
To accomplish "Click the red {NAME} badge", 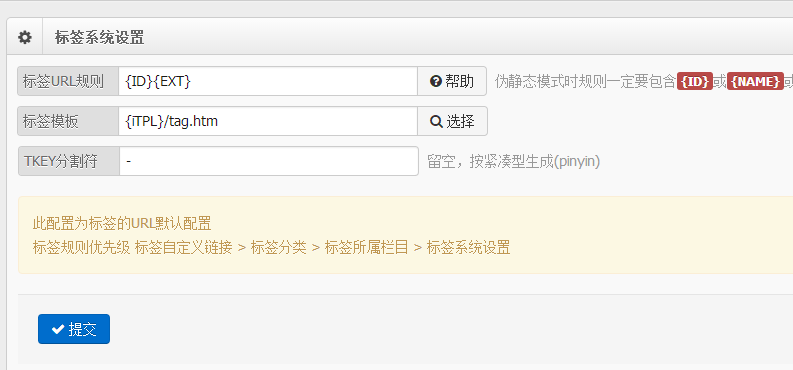I will click(x=755, y=81).
